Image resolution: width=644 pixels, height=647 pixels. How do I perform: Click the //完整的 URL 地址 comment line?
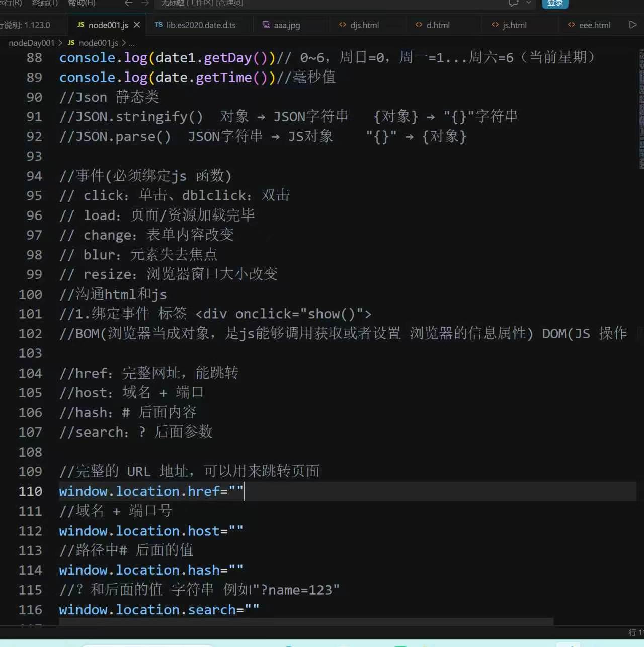pyautogui.click(x=190, y=472)
